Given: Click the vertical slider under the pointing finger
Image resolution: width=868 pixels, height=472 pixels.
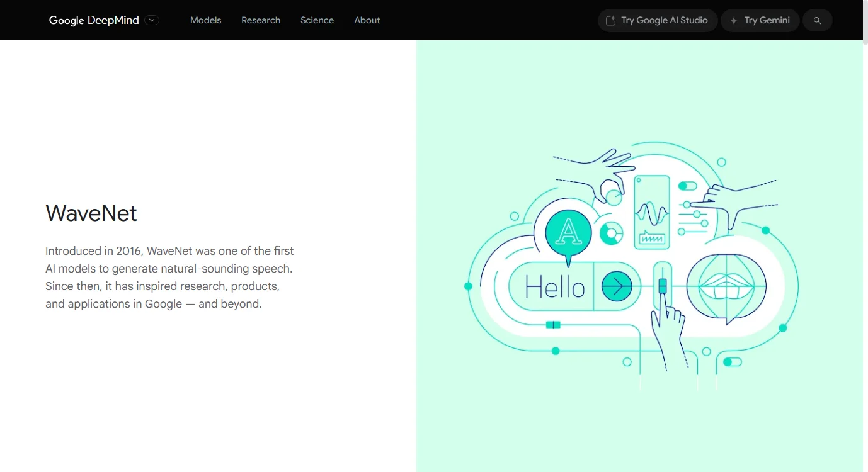Looking at the screenshot, I should tap(662, 286).
